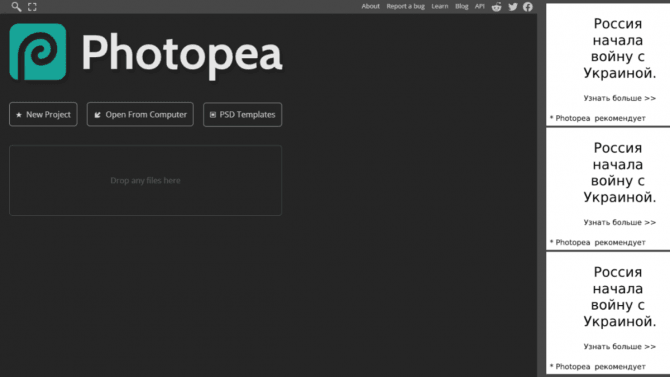The width and height of the screenshot is (670, 377).
Task: Click Photopea рекомендует text in top ad
Action: pyautogui.click(x=598, y=118)
